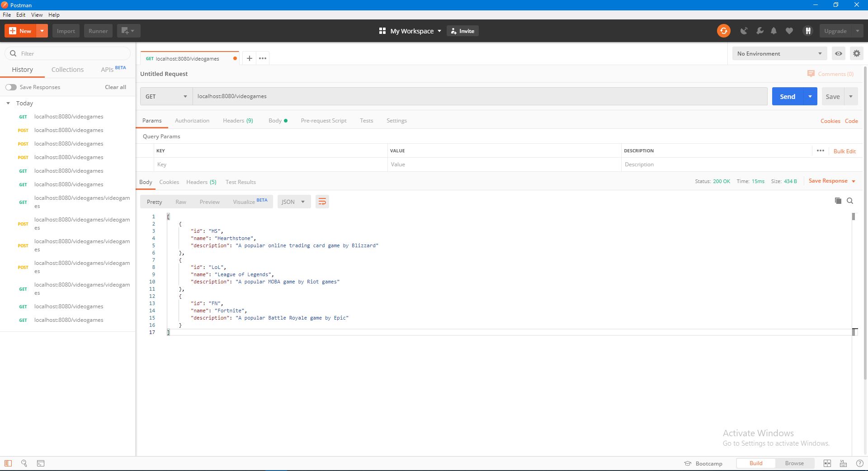Open Bulk Edit for query params
The height and width of the screenshot is (471, 868).
coord(844,151)
